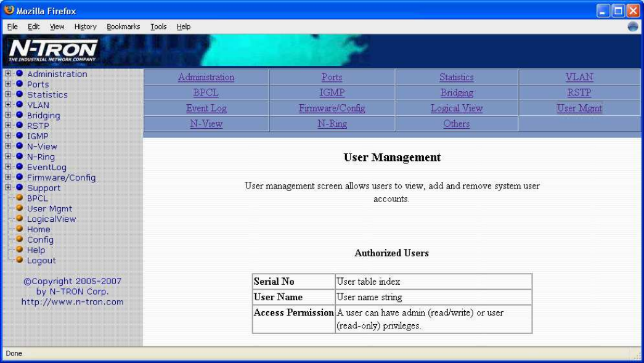Open the Tools menu

click(158, 27)
